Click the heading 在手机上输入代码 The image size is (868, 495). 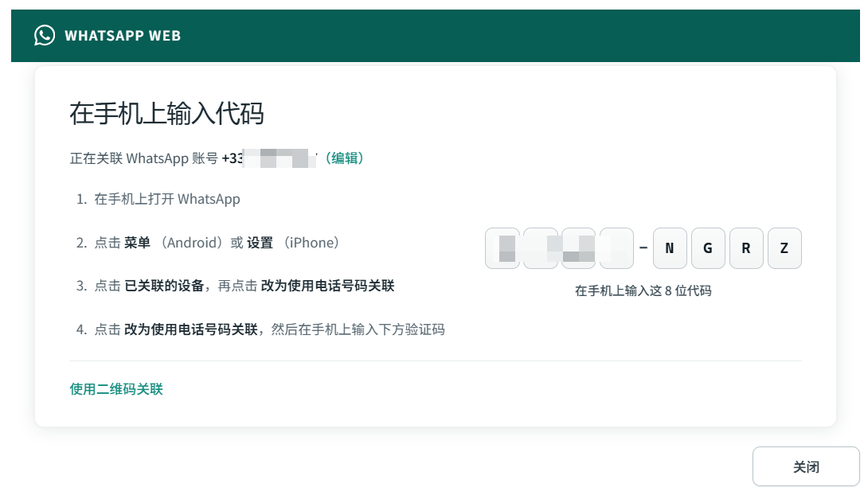[166, 113]
